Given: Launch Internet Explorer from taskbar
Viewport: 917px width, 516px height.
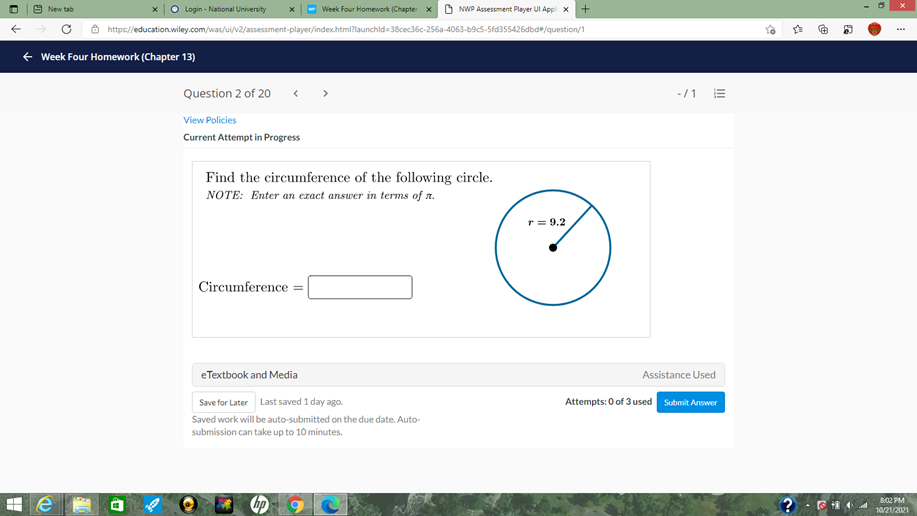Looking at the screenshot, I should pos(45,504).
